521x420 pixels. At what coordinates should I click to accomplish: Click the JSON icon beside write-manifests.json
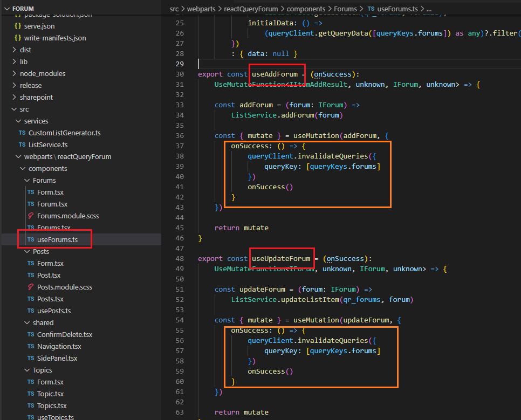[18, 38]
